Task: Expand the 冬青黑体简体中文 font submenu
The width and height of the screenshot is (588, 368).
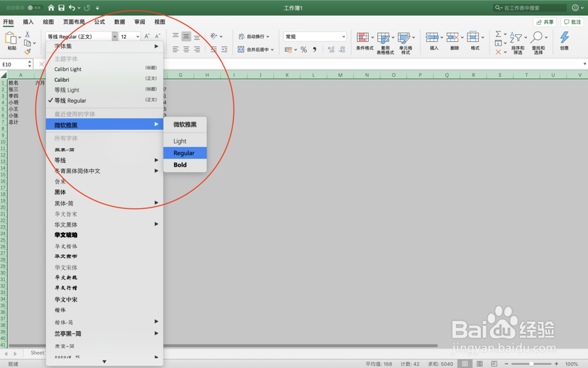Action: (104, 171)
